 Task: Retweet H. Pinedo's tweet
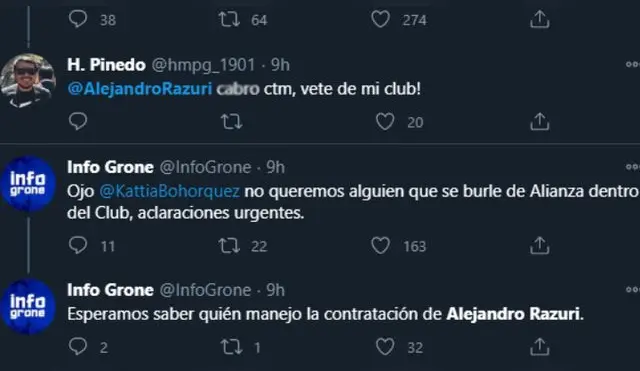click(x=231, y=122)
